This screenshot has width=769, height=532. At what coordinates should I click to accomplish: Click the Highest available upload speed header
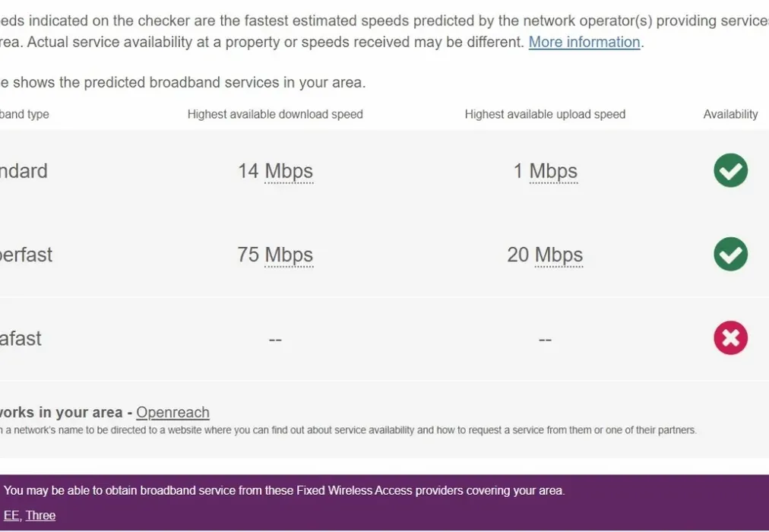[545, 114]
